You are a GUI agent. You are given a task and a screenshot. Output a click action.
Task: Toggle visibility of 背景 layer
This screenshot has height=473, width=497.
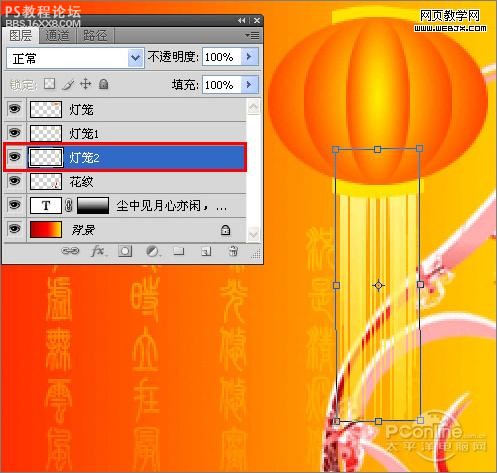14,229
